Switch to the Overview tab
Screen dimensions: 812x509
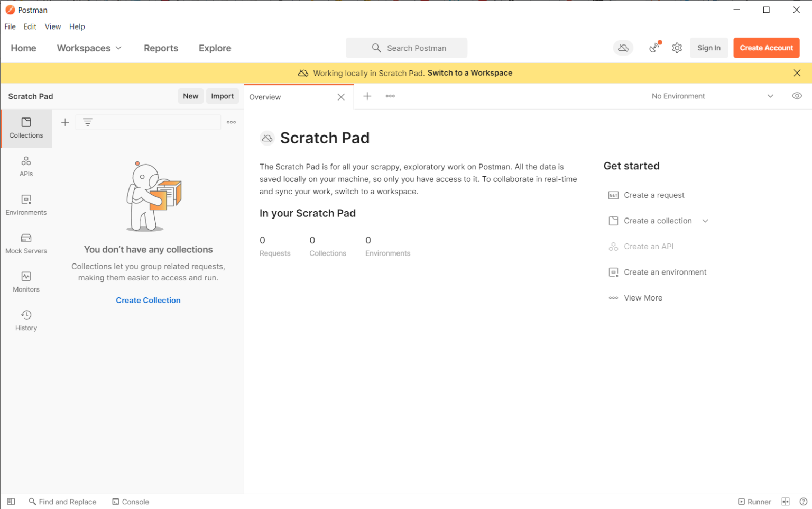(x=265, y=97)
